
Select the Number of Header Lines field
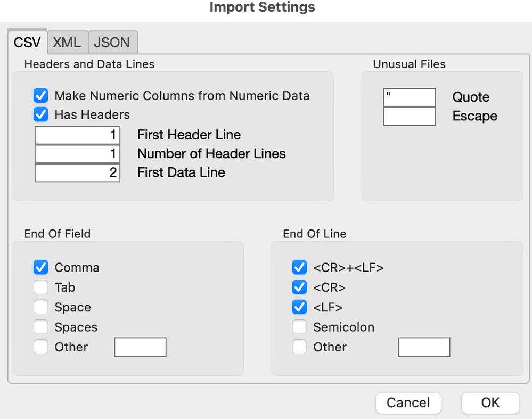point(77,154)
